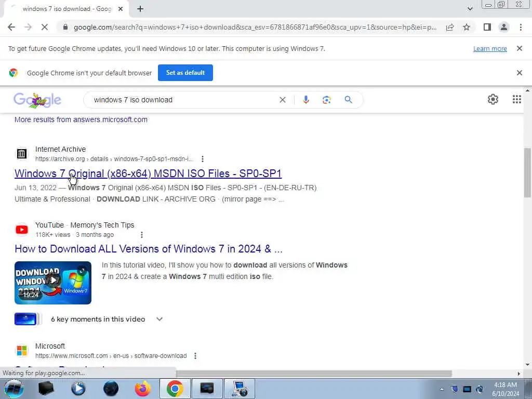Open the dark globe taskbar app

[x=111, y=389]
